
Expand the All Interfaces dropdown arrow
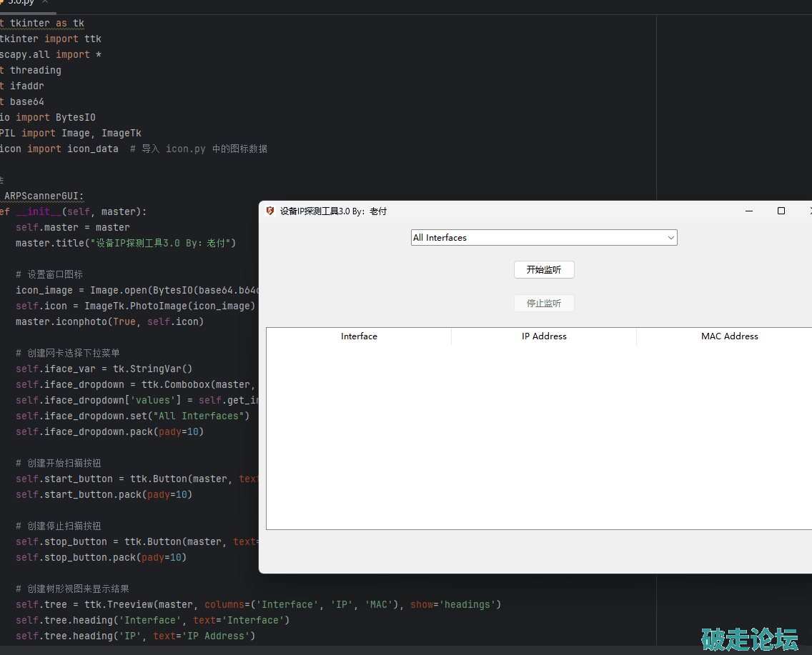coord(670,238)
